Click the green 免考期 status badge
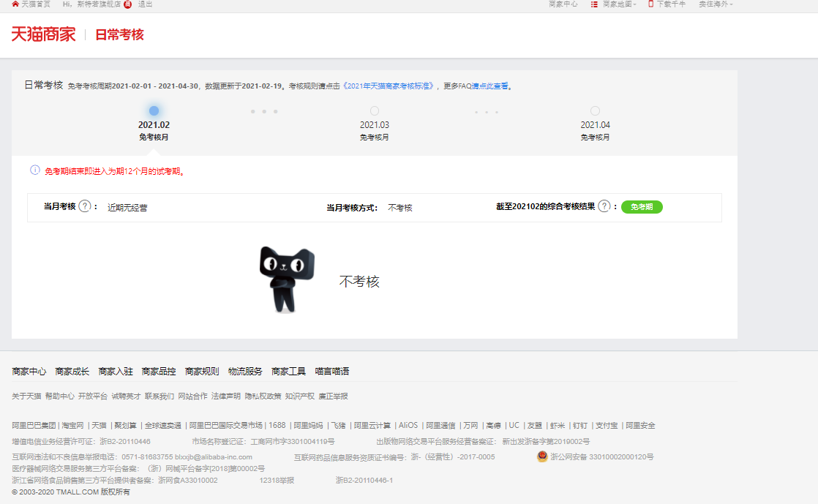The height and width of the screenshot is (504, 818). 642,206
